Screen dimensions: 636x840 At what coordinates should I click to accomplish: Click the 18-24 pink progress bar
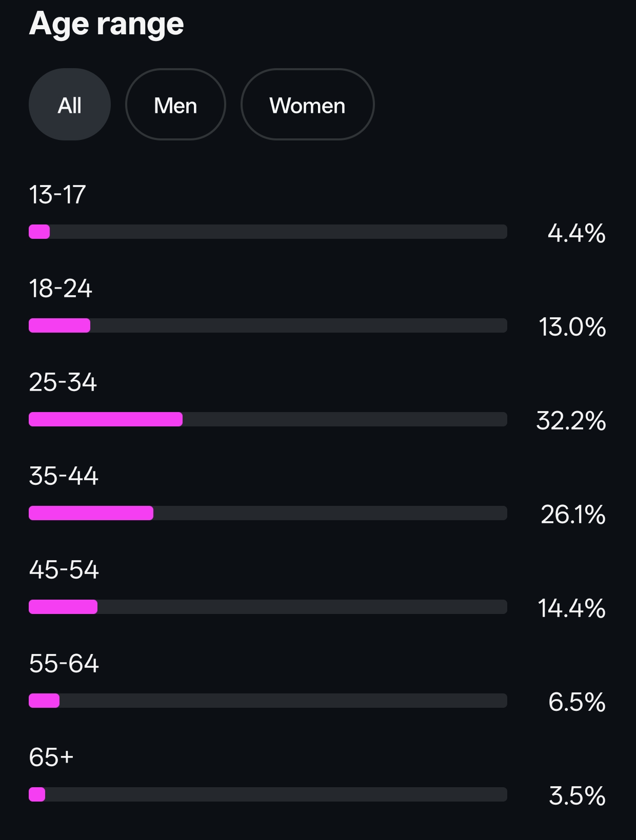59,325
